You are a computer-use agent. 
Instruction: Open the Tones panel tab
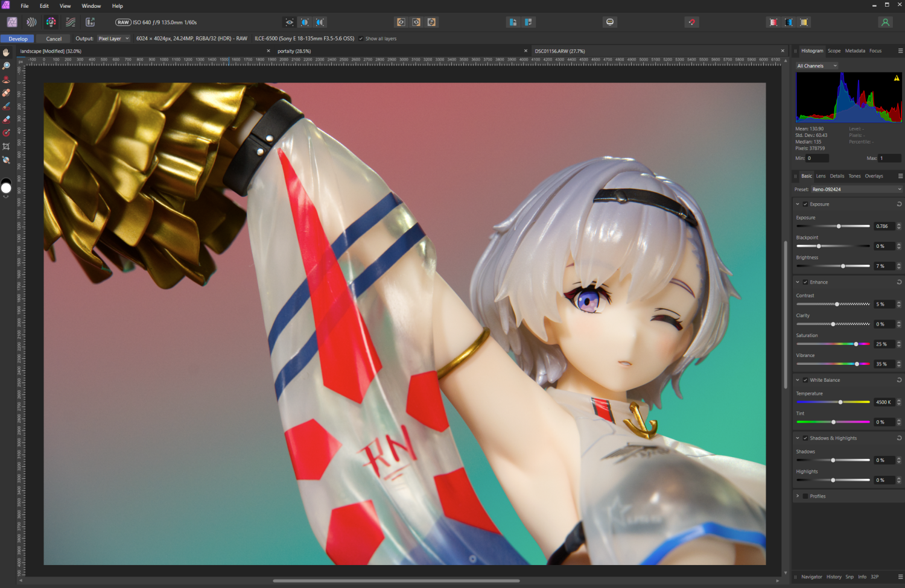[x=854, y=175]
